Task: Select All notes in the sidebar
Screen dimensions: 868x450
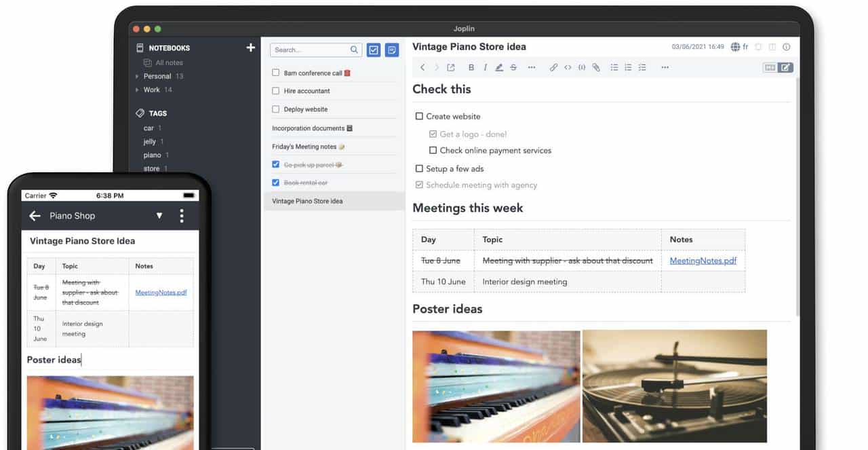Action: (169, 62)
